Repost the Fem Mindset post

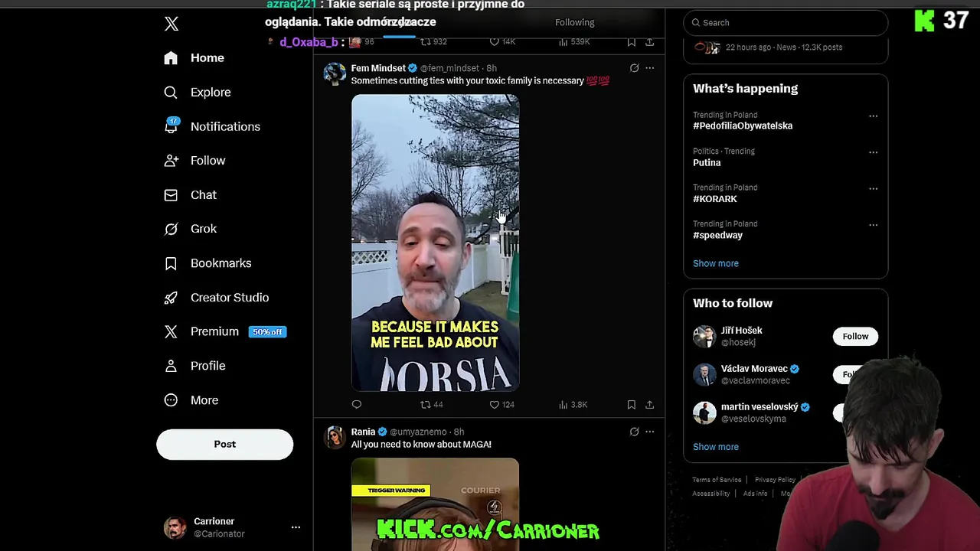(432, 405)
